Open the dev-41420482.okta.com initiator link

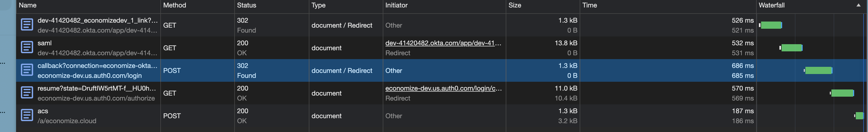(443, 43)
